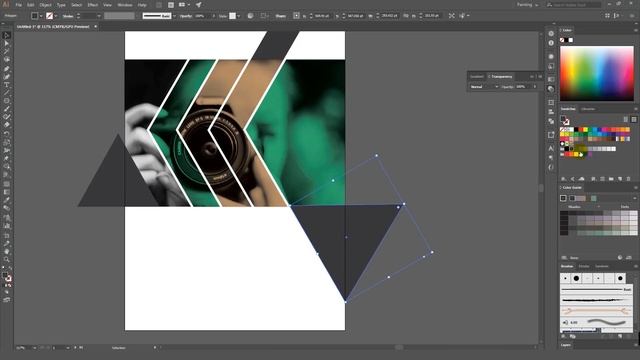Click the Shape link in control bar
This screenshot has width=640, height=360.
[x=281, y=16]
